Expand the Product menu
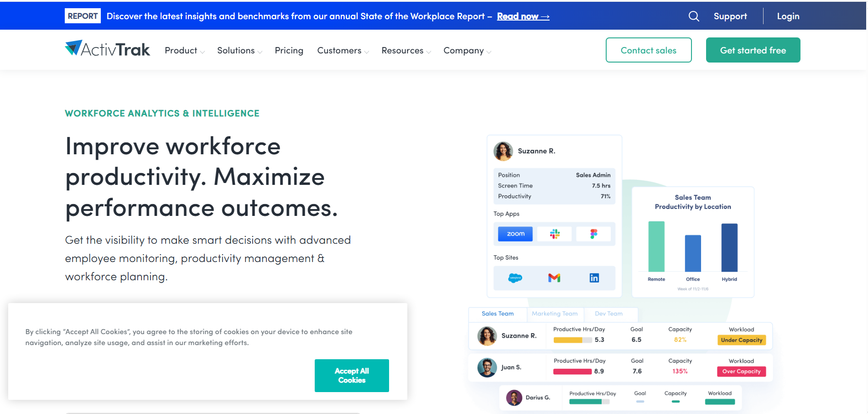The image size is (868, 414). click(185, 51)
